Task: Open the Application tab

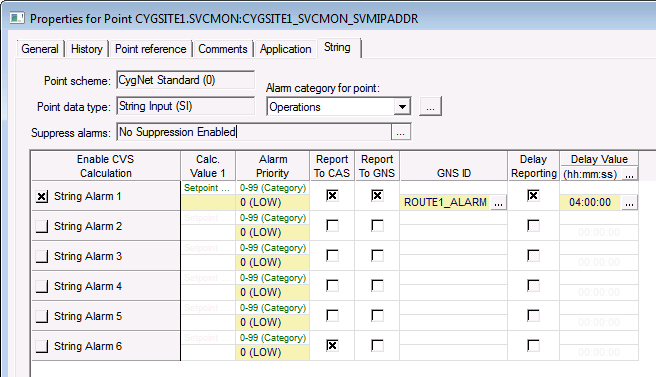Action: (286, 49)
